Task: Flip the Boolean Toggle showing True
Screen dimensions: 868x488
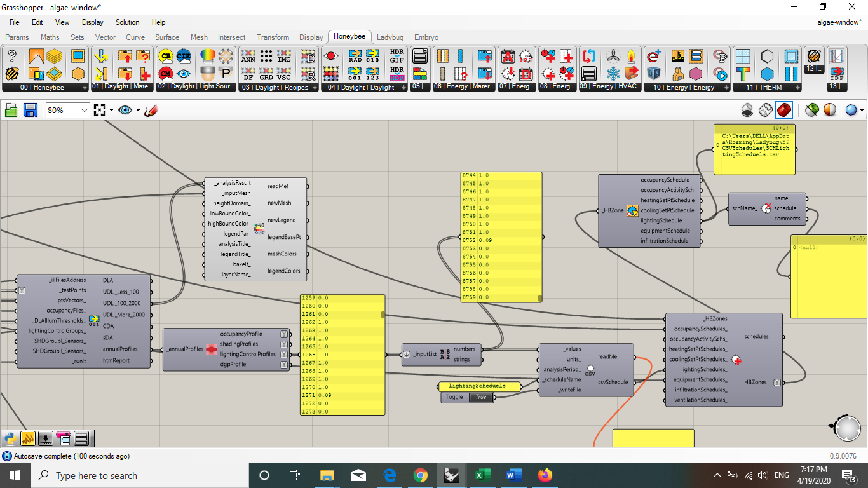Action: [481, 397]
